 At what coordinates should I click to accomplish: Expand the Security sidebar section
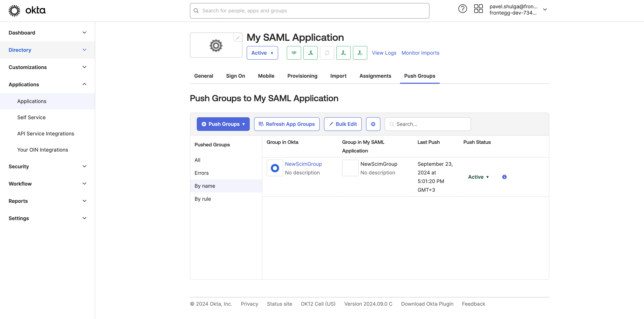point(47,166)
